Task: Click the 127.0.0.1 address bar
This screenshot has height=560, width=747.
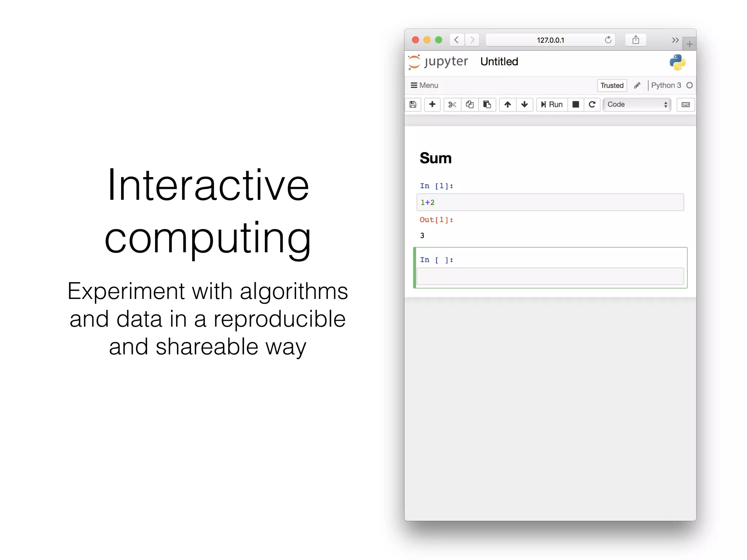Action: (550, 40)
